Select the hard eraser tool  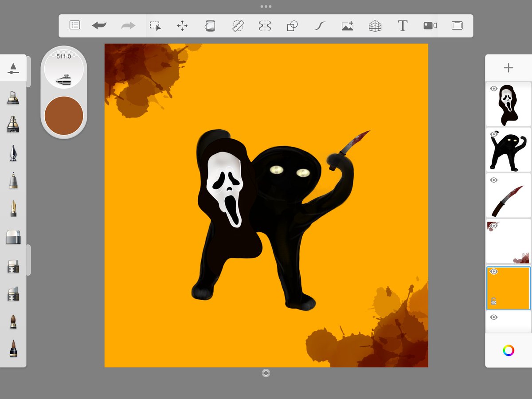(13, 237)
